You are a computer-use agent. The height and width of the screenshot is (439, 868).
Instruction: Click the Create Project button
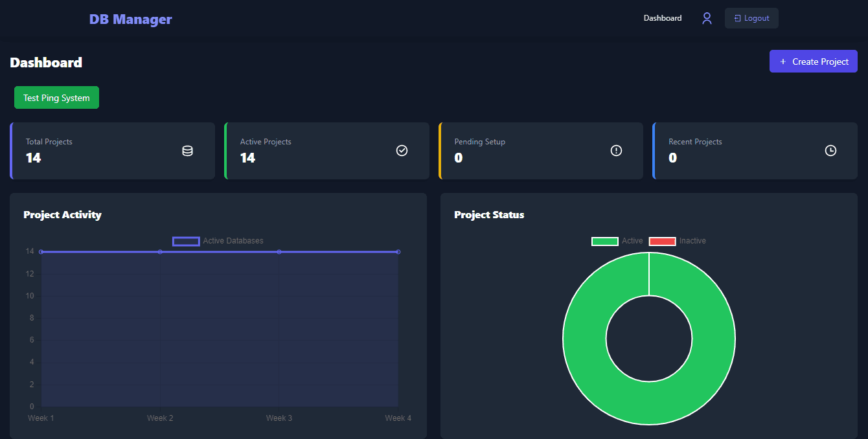coord(814,62)
